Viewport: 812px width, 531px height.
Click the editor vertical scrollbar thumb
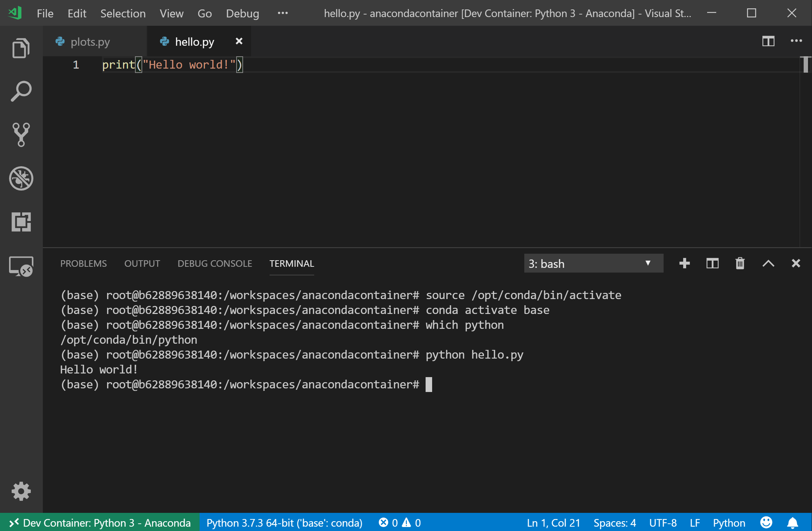(x=805, y=65)
